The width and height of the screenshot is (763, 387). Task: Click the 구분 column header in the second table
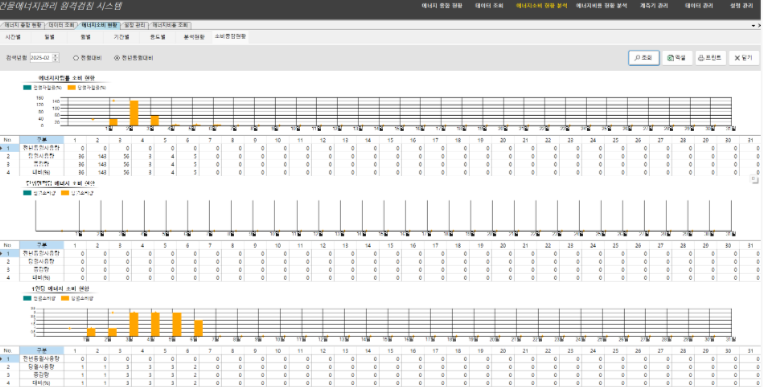click(41, 245)
